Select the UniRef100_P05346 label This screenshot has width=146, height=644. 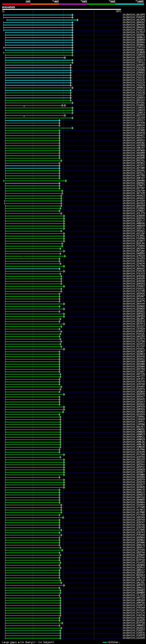(134, 535)
